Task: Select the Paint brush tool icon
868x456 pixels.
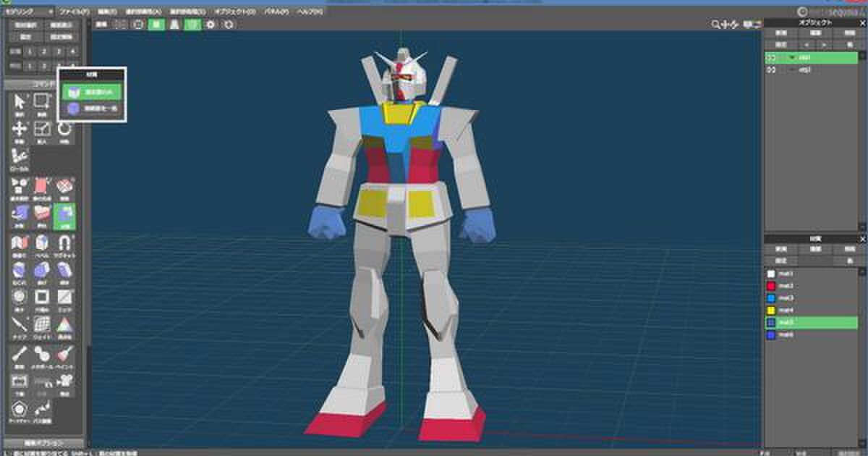Action: coord(64,357)
